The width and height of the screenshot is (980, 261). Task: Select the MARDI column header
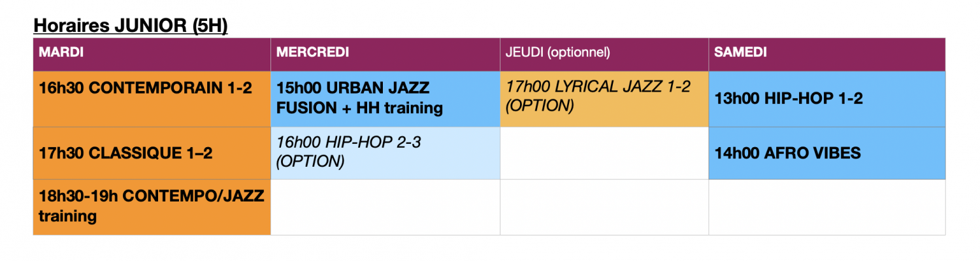point(152,54)
